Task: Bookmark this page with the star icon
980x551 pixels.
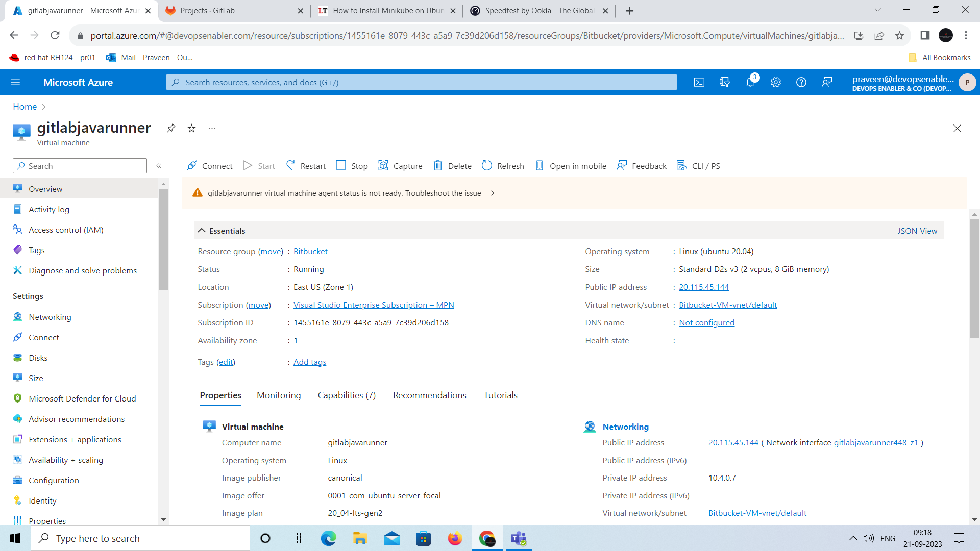Action: pyautogui.click(x=899, y=35)
